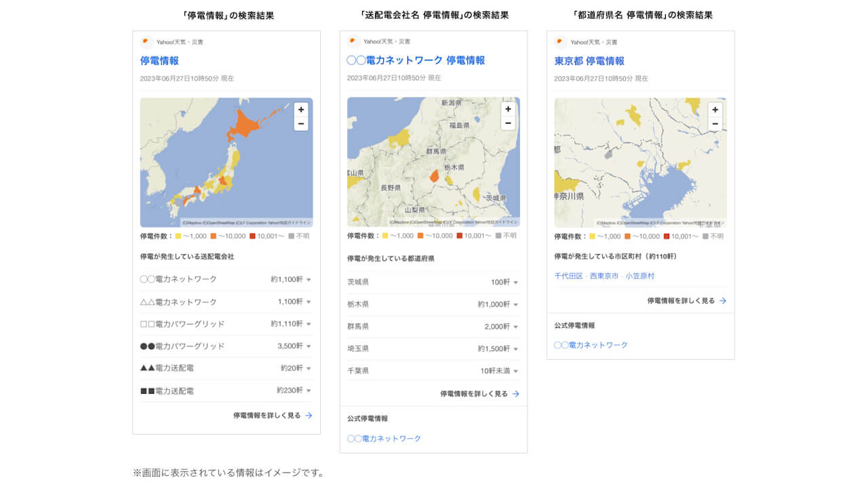Click 停電情報を詳しく見る in the first card
The width and height of the screenshot is (868, 488).
click(x=267, y=415)
